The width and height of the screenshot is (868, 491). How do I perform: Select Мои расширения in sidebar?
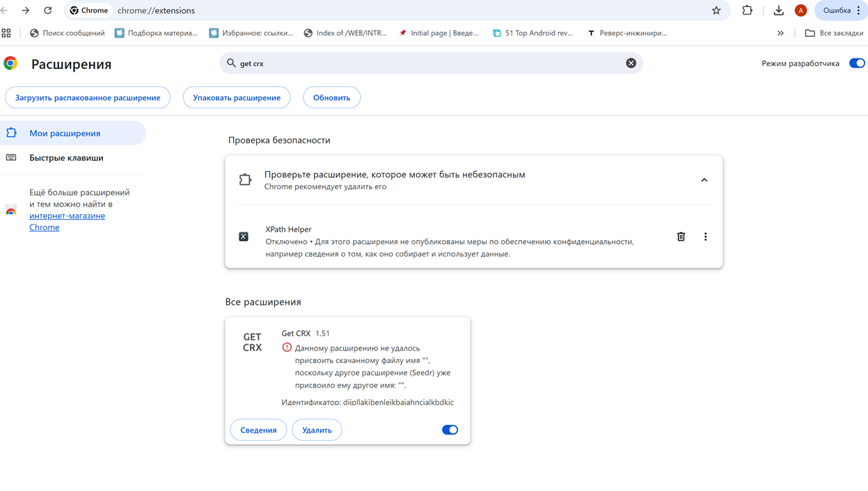click(x=73, y=133)
